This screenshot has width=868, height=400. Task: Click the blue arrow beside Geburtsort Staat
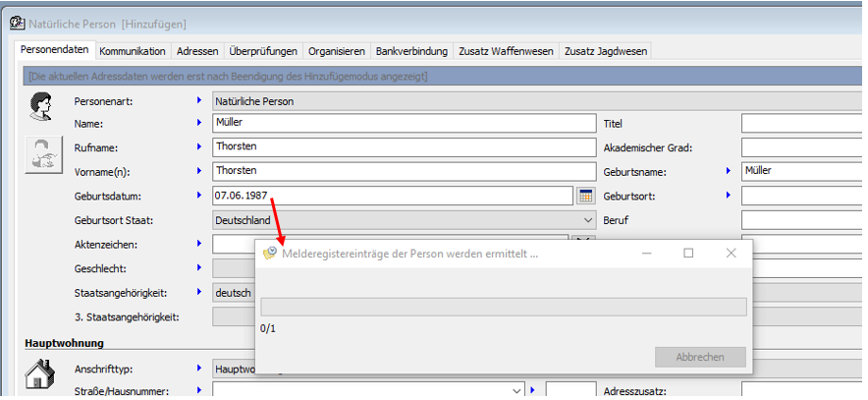tap(198, 219)
